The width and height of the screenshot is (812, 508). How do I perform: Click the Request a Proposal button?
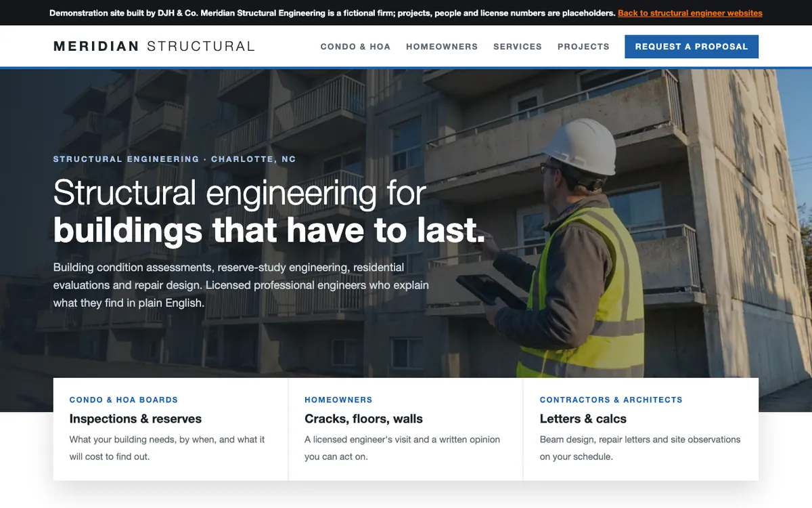point(692,47)
